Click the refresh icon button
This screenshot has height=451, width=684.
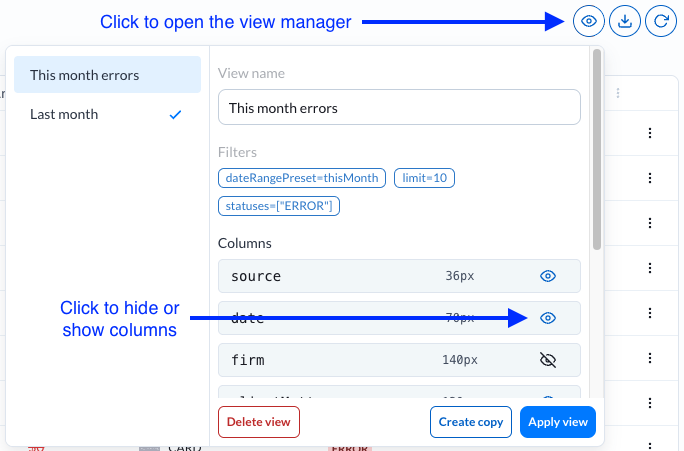point(661,21)
